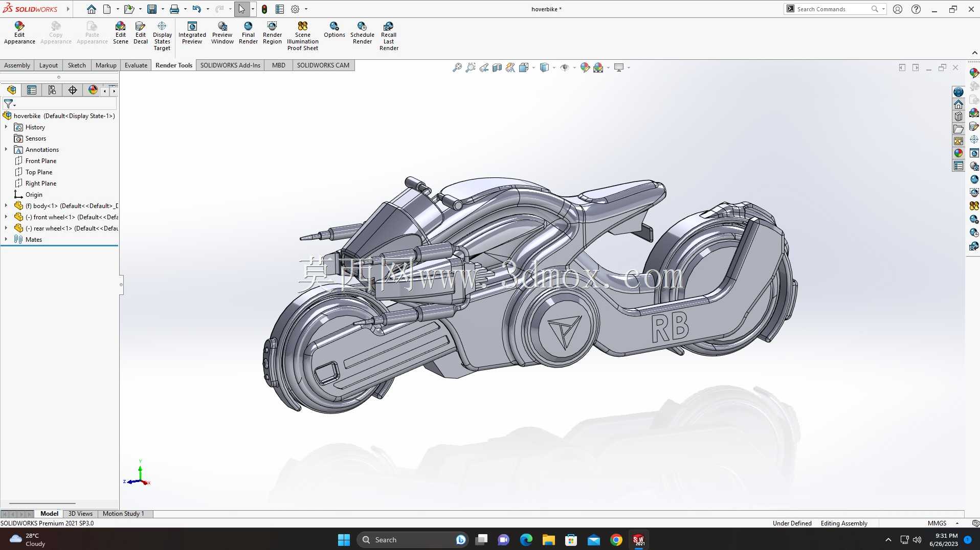Image resolution: width=980 pixels, height=550 pixels.
Task: Expand the Mates folder node
Action: [6, 239]
